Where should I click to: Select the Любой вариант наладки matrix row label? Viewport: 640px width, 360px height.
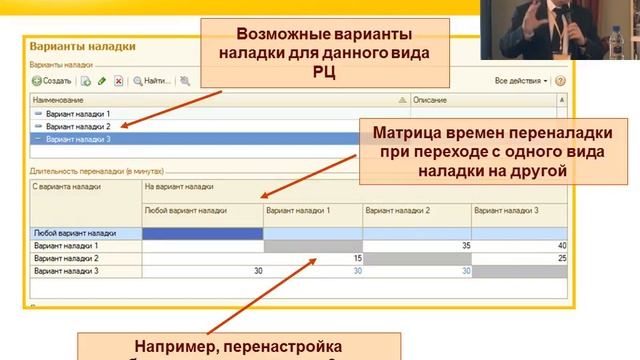pos(86,233)
